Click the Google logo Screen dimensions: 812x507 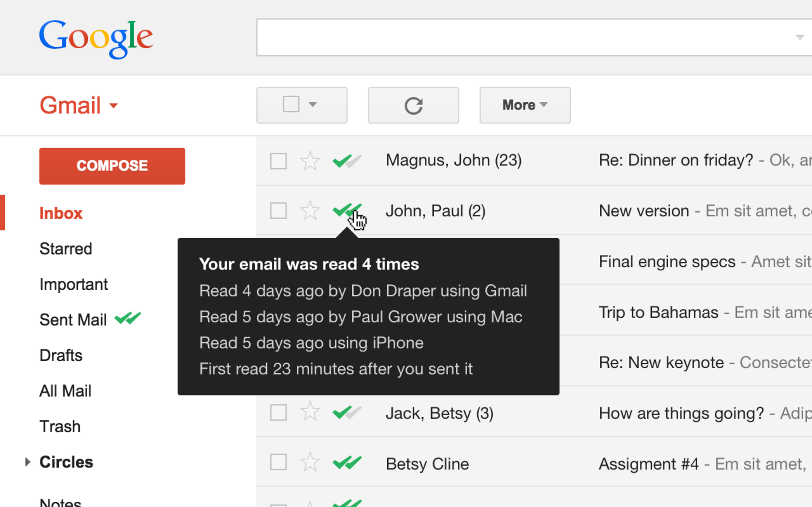point(96,37)
